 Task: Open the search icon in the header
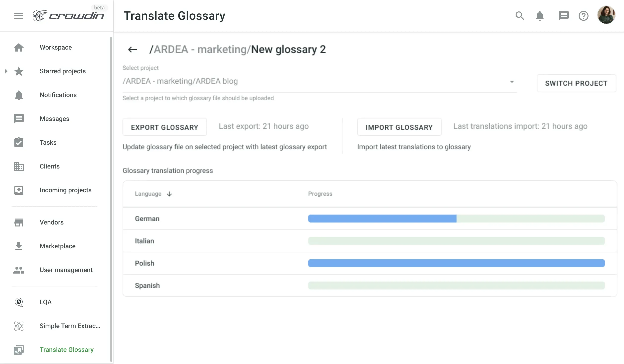[519, 16]
